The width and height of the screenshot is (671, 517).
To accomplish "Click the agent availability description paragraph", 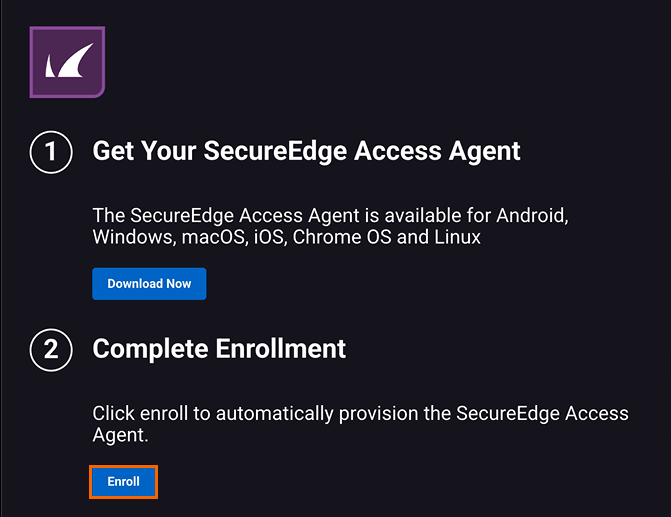I will coord(330,226).
